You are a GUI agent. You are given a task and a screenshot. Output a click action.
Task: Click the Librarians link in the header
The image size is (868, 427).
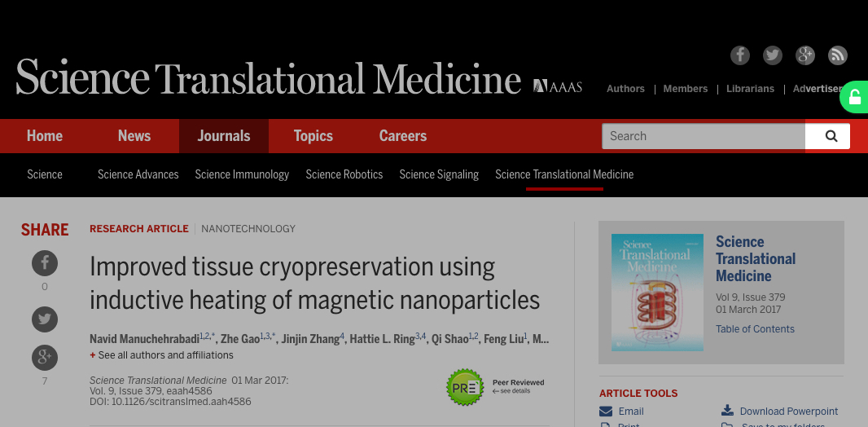tap(750, 89)
